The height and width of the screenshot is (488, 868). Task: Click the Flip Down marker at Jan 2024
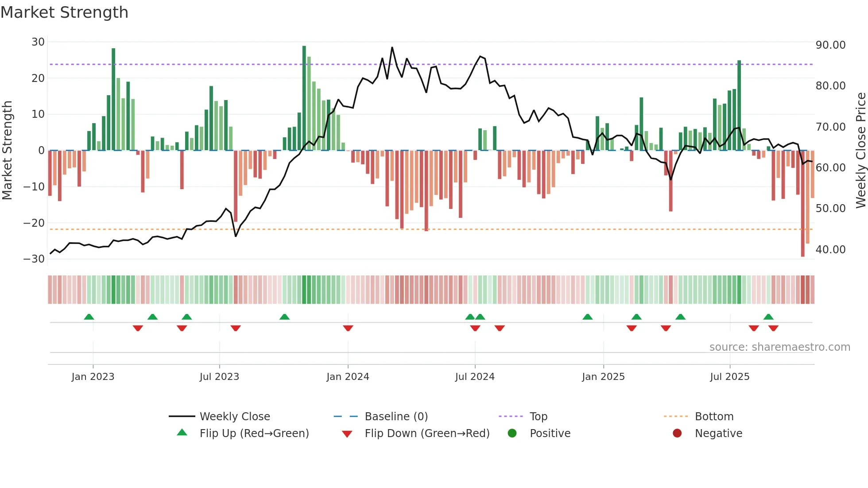348,328
